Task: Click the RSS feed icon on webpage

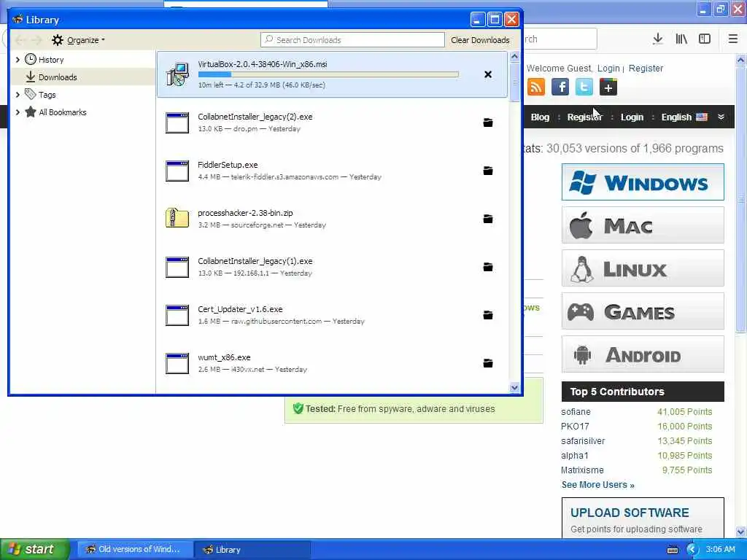Action: click(536, 87)
